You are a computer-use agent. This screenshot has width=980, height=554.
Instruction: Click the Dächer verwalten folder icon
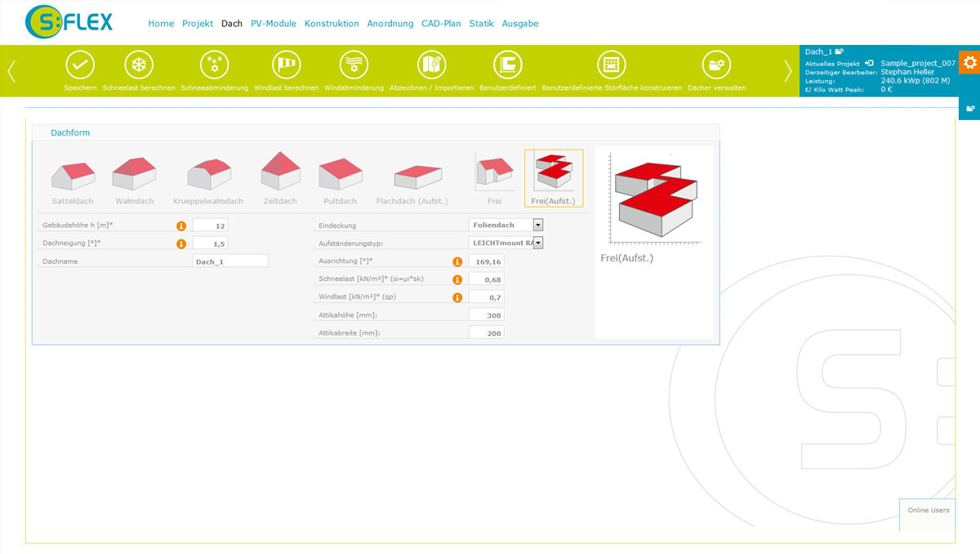(x=716, y=65)
